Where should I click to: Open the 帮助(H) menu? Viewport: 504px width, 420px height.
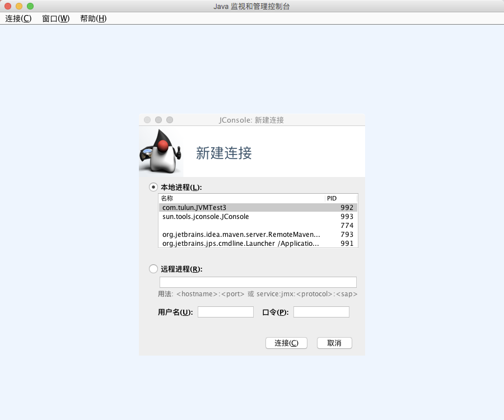tap(93, 18)
